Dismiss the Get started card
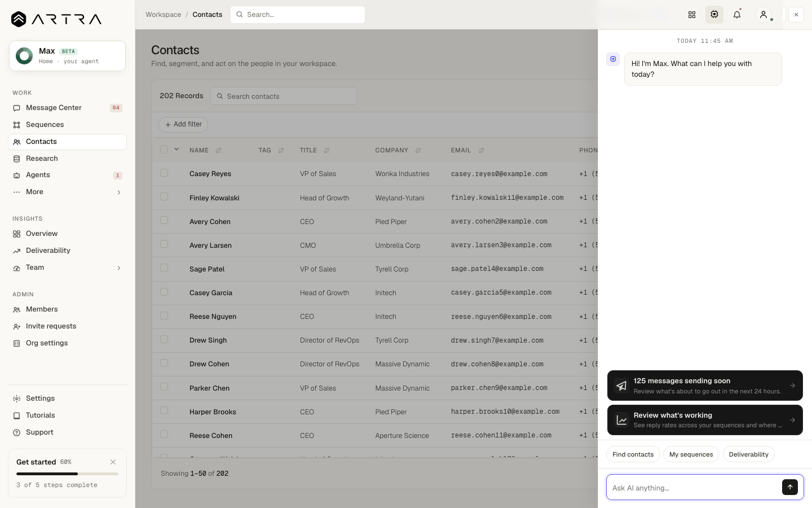This screenshot has height=508, width=812. click(x=113, y=462)
